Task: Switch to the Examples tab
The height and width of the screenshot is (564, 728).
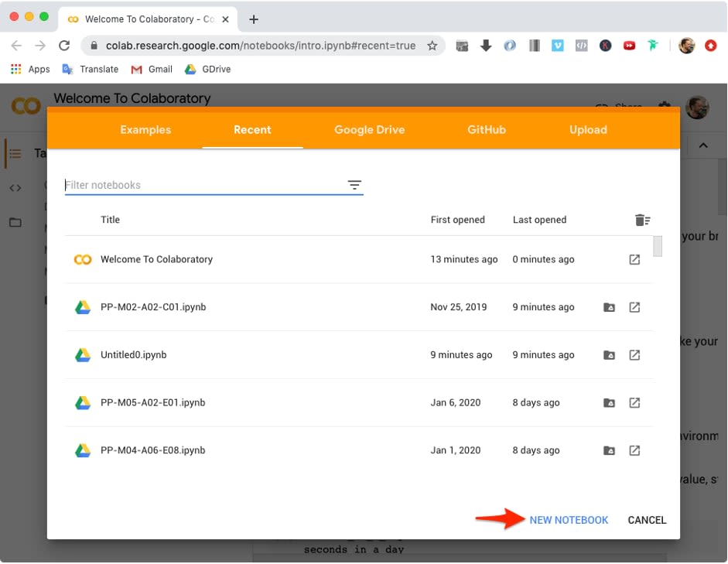Action: (x=145, y=130)
